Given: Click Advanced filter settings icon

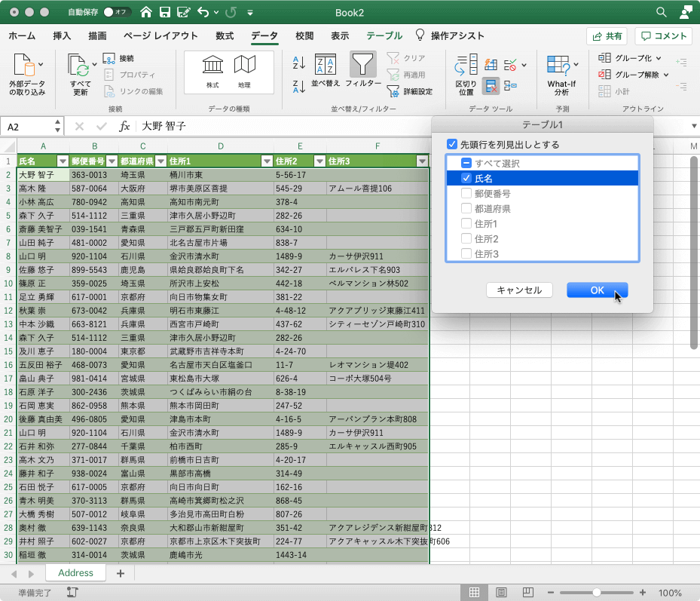Looking at the screenshot, I should click(393, 91).
